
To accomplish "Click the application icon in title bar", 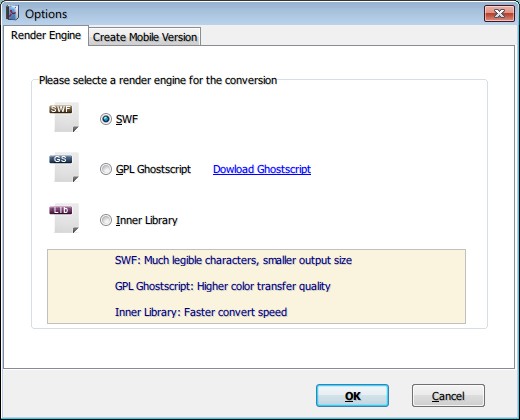I will click(x=13, y=13).
